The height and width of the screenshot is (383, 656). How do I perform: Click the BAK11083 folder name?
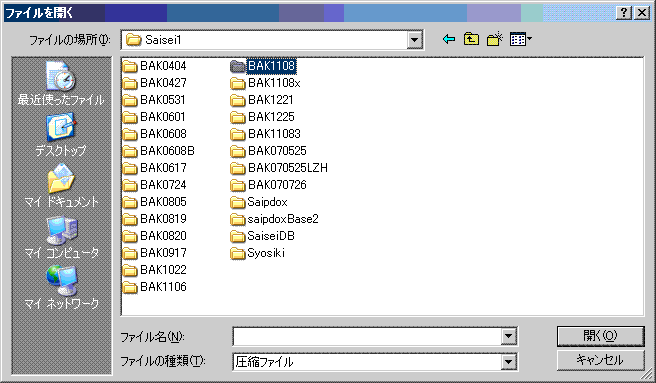(274, 134)
